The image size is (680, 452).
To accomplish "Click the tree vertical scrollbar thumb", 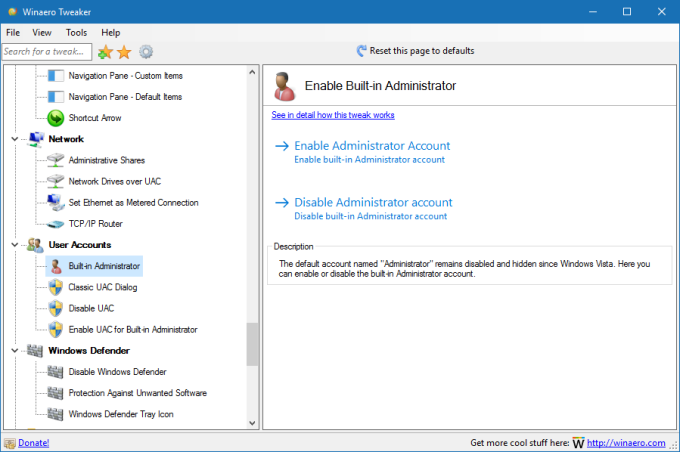I will pos(252,344).
